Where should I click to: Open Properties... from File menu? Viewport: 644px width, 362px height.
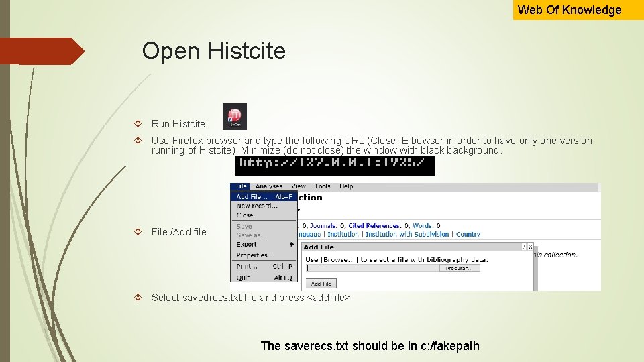point(255,255)
